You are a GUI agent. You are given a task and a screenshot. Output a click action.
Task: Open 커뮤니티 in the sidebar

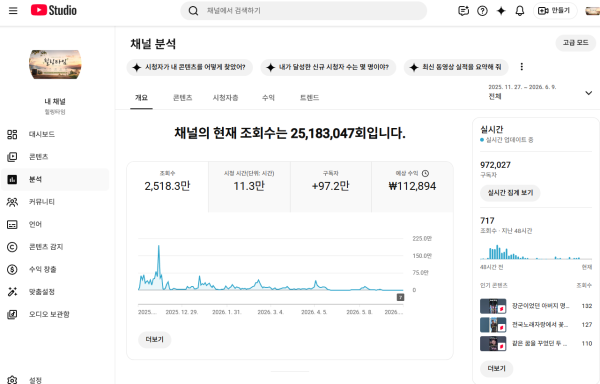[55, 202]
